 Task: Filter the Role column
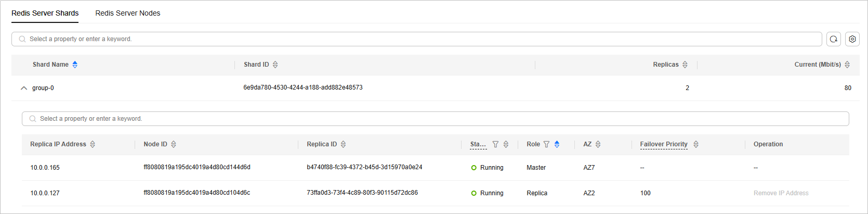tap(546, 144)
